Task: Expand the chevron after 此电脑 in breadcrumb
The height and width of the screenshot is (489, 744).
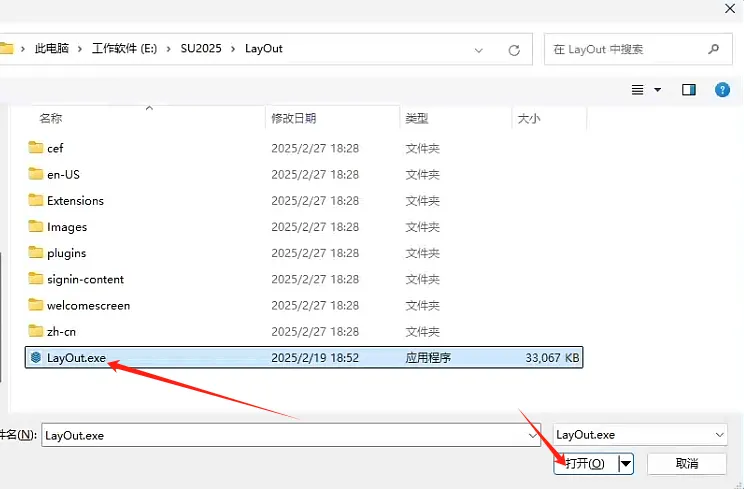Action: 80,49
